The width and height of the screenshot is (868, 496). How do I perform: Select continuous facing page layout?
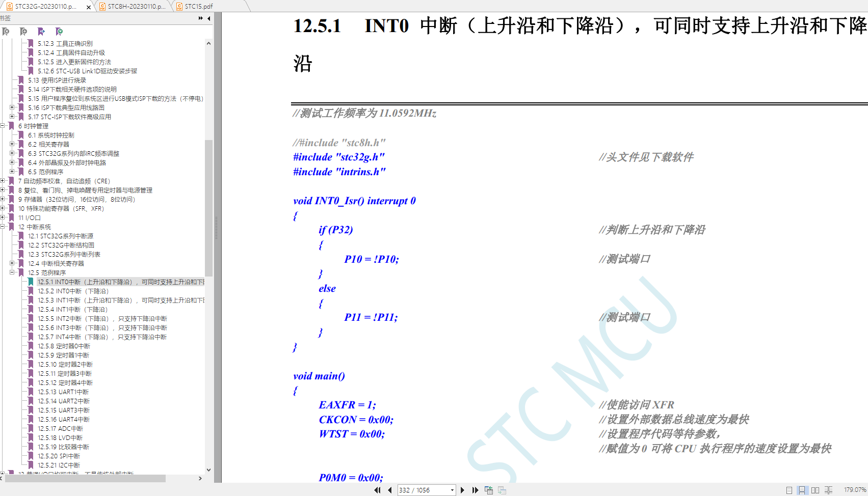[x=829, y=490]
